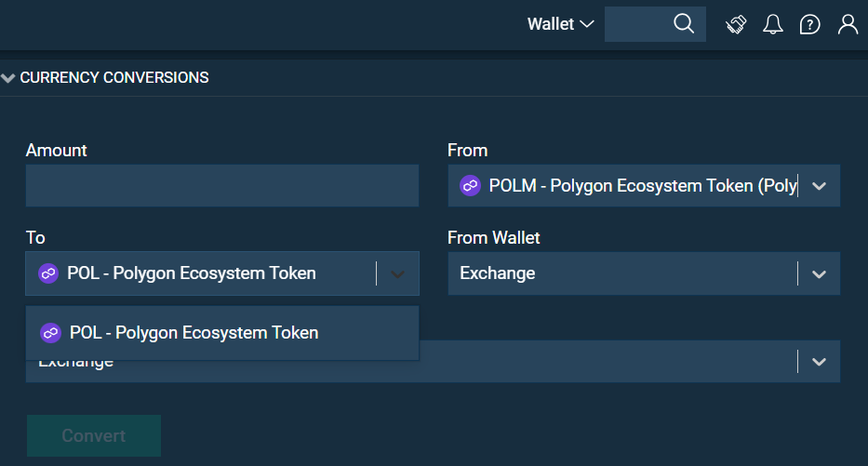Click the Polygon icon in the From field
868x466 pixels.
coord(470,185)
